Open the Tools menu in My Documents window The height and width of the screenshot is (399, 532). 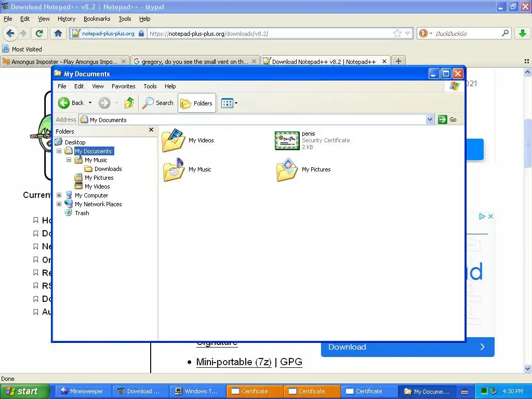[150, 86]
